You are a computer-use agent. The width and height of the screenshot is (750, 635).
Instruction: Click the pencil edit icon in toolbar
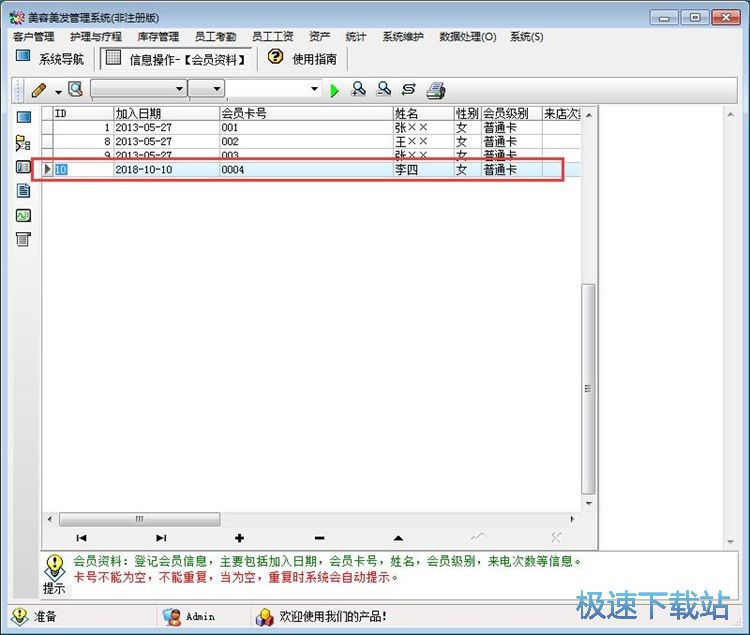pyautogui.click(x=39, y=89)
